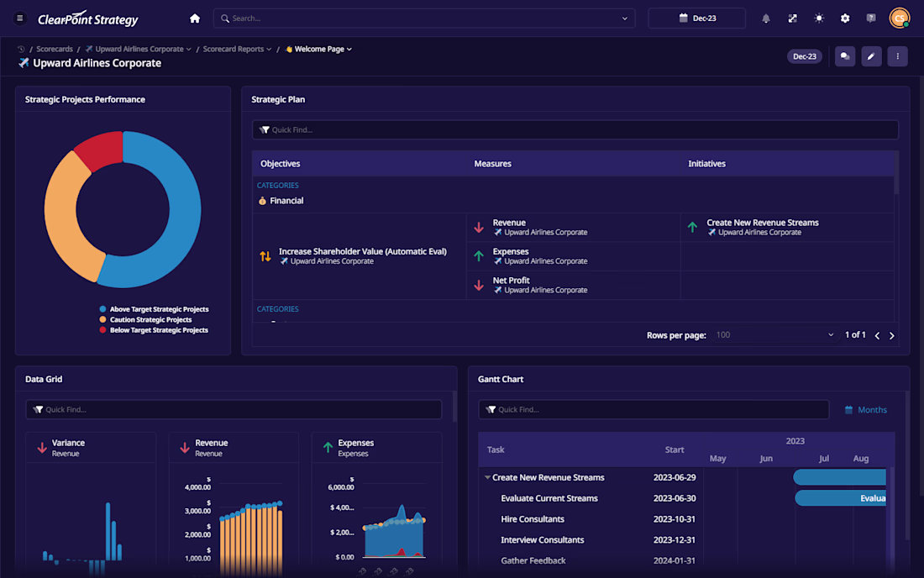Click Create New Revenue Streams green arrow icon
The image size is (924, 578).
pos(692,227)
